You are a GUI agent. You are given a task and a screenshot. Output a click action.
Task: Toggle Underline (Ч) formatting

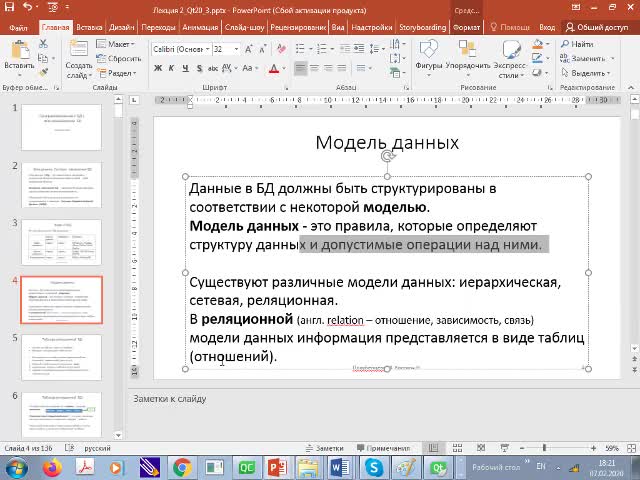coord(185,68)
